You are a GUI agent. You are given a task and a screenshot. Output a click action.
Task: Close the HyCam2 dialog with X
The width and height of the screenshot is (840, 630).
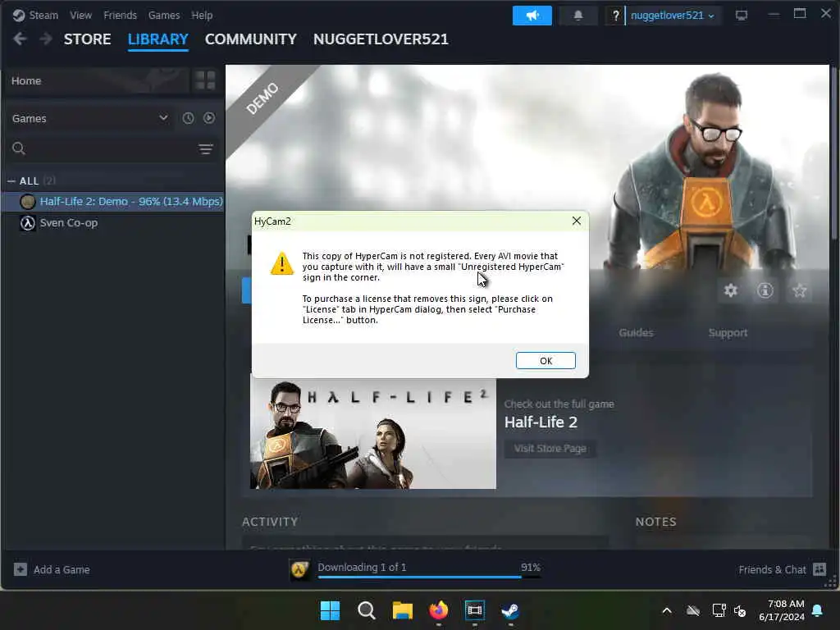(577, 221)
